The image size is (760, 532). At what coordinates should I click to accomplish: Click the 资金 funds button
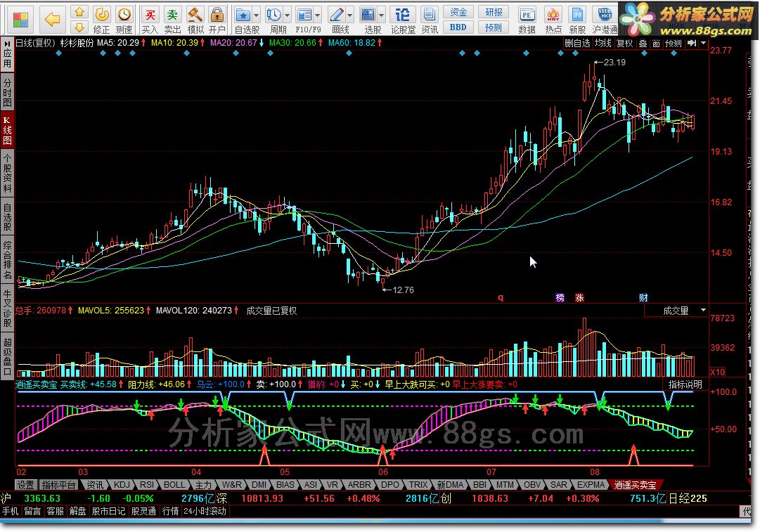coord(458,12)
